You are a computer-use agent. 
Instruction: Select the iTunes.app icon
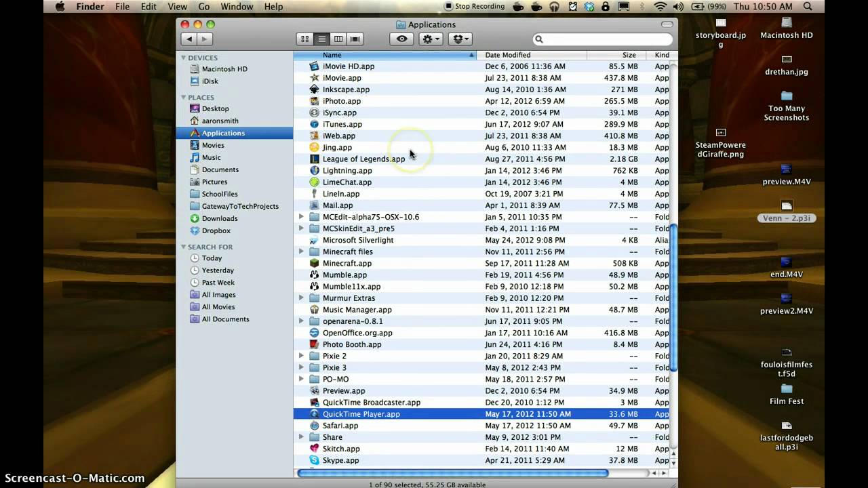(314, 124)
